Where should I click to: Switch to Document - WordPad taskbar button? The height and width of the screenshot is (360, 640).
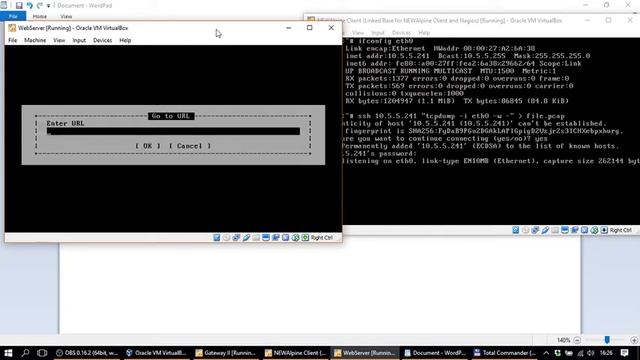tap(434, 353)
